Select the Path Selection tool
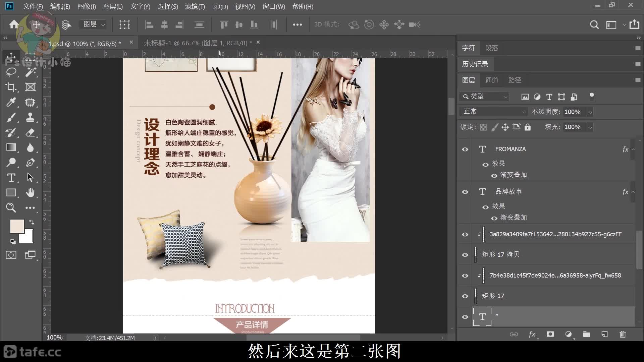This screenshot has height=362, width=644. tap(30, 178)
